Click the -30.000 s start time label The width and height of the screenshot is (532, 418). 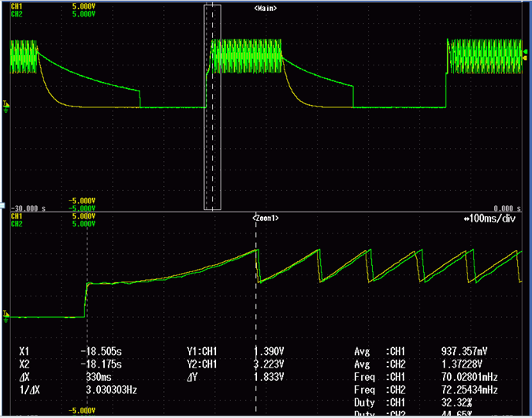28,208
